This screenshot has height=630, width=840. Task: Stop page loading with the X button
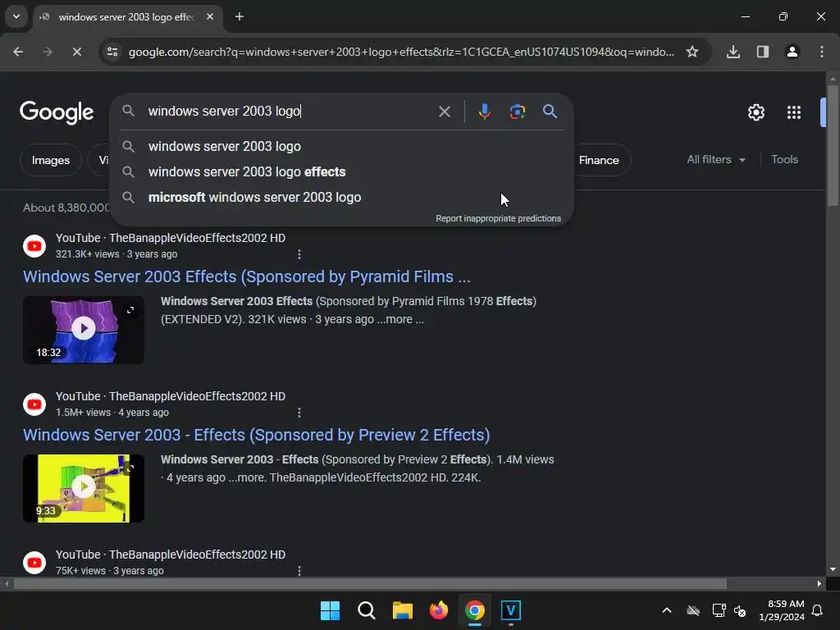76,52
